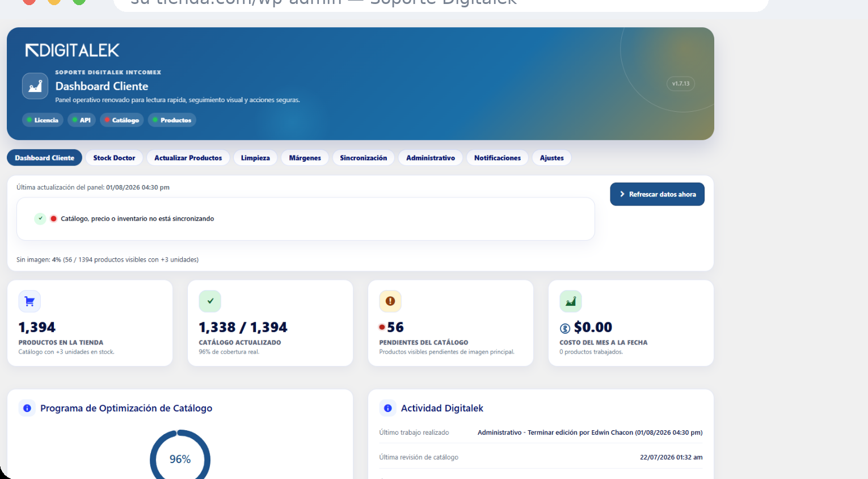Click the Programa de Optimización de Catálogo heading
The image size is (868, 479).
pos(126,408)
